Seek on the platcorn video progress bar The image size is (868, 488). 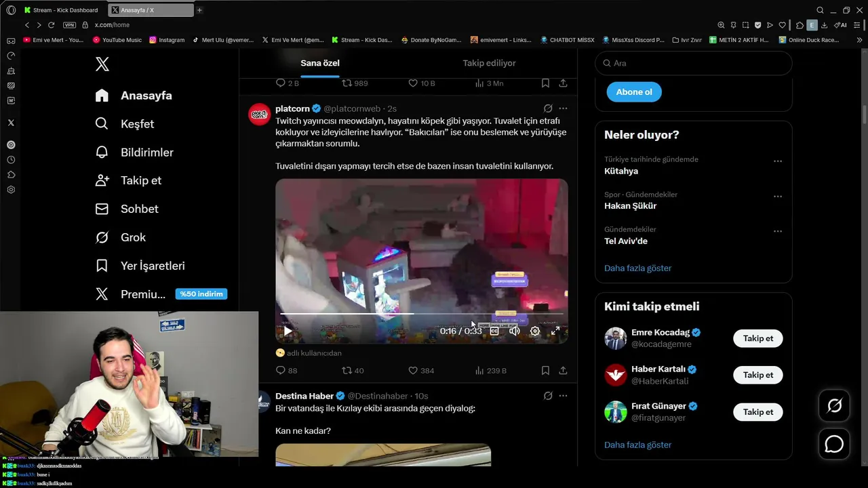point(421,314)
